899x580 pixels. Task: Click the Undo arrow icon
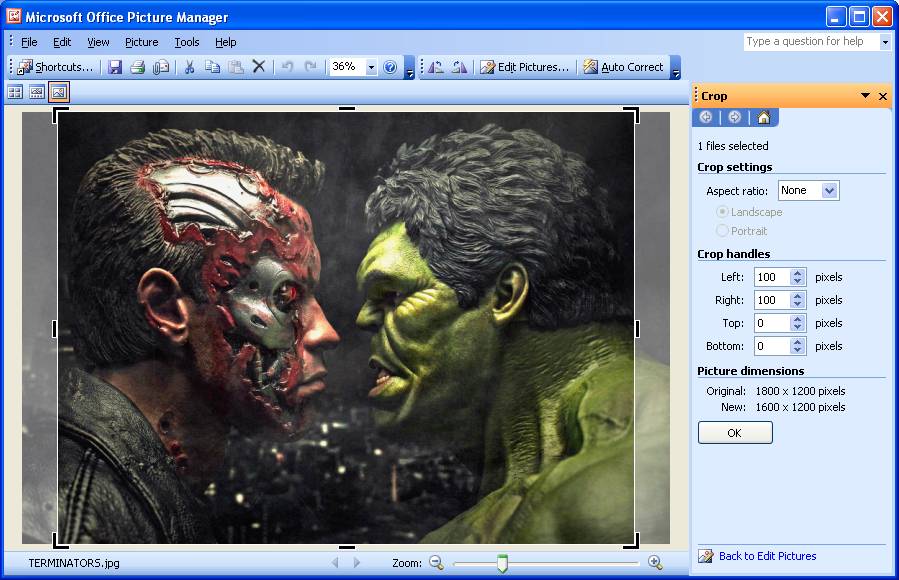(287, 67)
